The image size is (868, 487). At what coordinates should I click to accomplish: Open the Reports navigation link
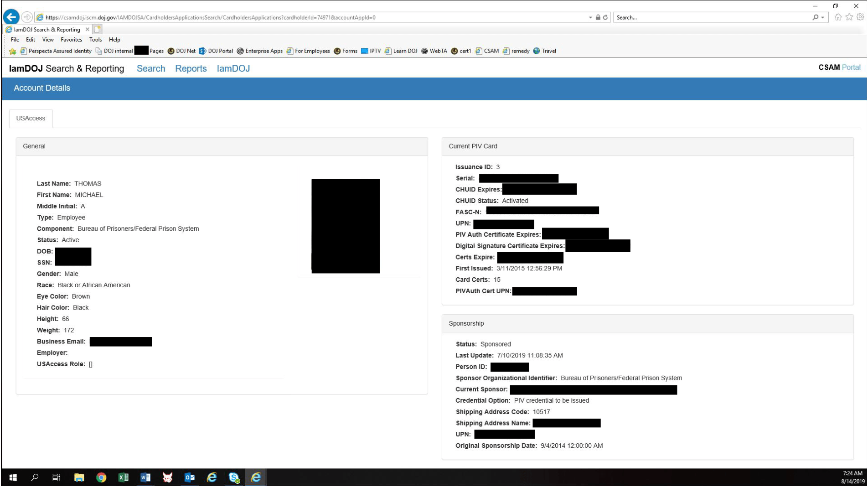pos(191,68)
